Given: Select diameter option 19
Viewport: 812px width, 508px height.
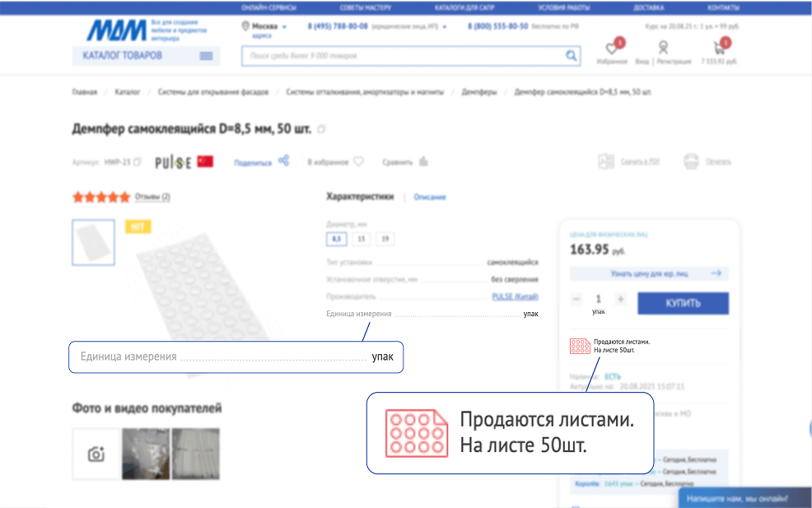Looking at the screenshot, I should click(x=385, y=240).
